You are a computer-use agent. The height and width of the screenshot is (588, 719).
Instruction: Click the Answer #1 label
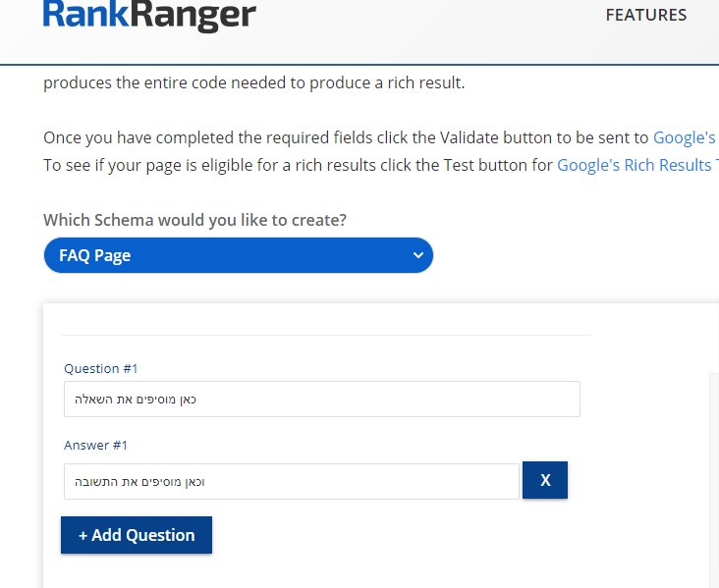click(x=96, y=445)
